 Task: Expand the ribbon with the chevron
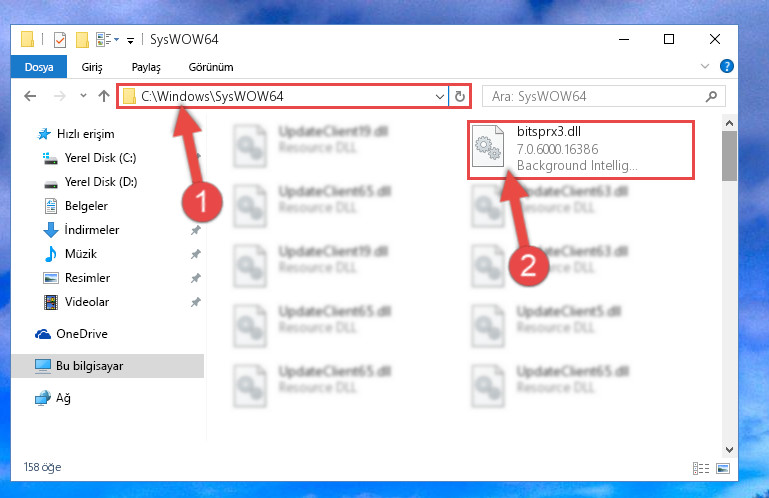[705, 66]
